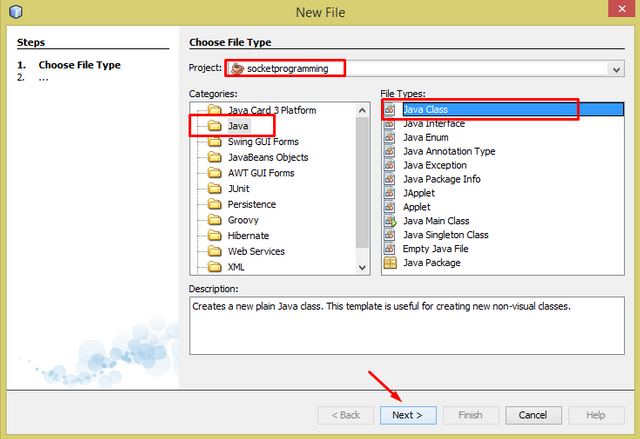640x439 pixels.
Task: Choose the Applet file type label
Action: point(417,207)
